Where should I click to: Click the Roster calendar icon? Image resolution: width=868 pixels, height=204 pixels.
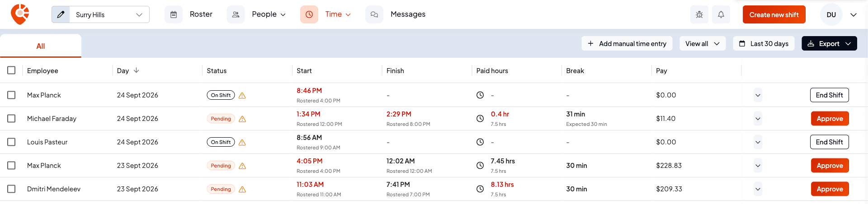(174, 14)
